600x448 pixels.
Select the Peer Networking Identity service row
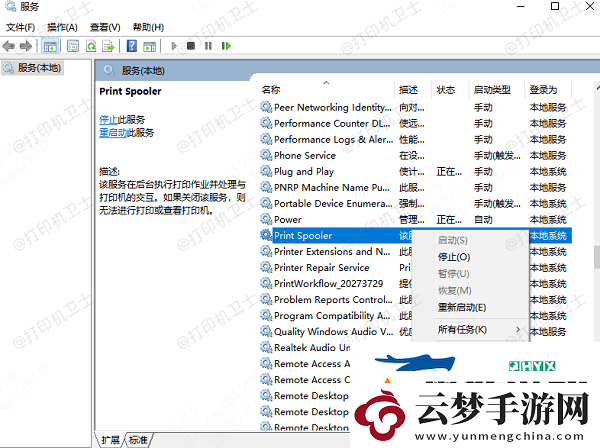click(x=416, y=108)
